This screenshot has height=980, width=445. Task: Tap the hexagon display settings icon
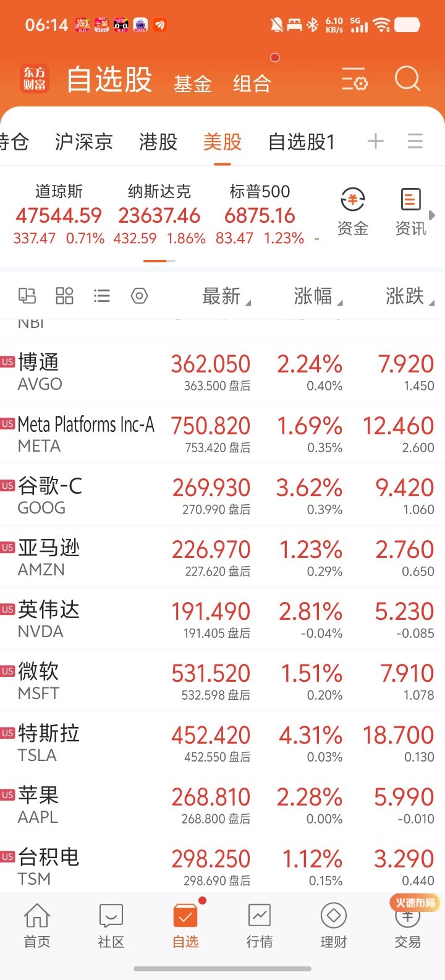coord(140,296)
